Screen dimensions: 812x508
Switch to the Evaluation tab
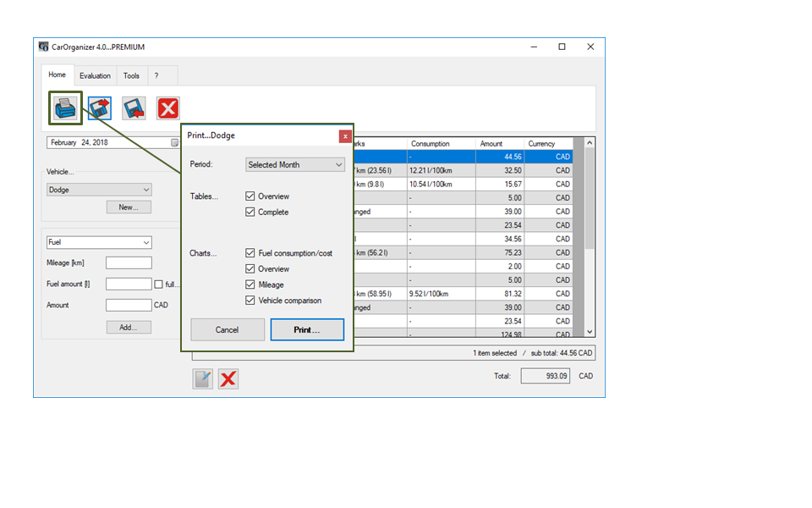(95, 75)
